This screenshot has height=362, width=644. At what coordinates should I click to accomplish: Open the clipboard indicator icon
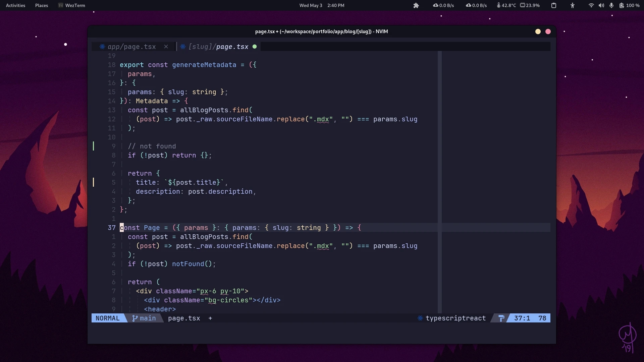pyautogui.click(x=554, y=5)
